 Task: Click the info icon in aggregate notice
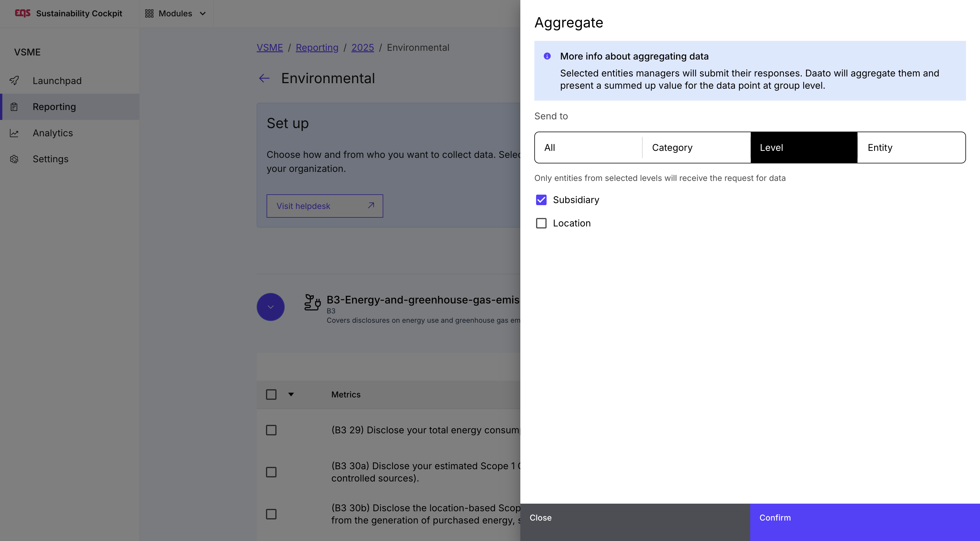click(x=547, y=56)
